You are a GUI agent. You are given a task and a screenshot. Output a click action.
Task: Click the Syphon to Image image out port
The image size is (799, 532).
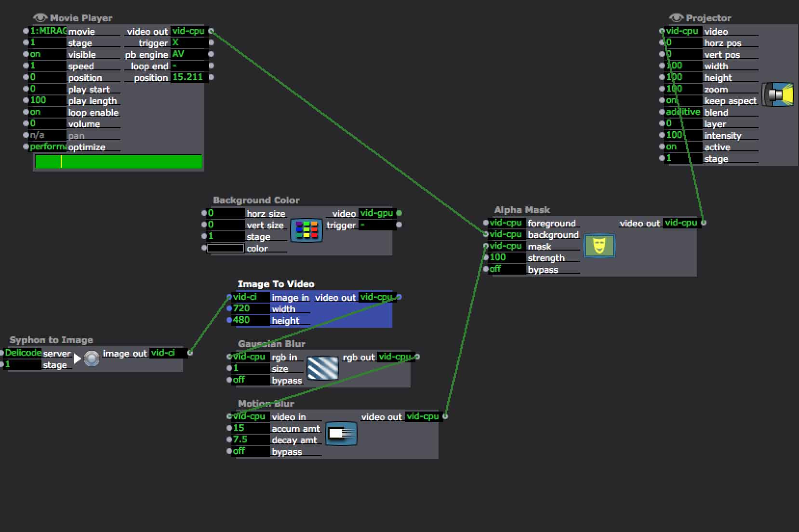click(x=190, y=353)
